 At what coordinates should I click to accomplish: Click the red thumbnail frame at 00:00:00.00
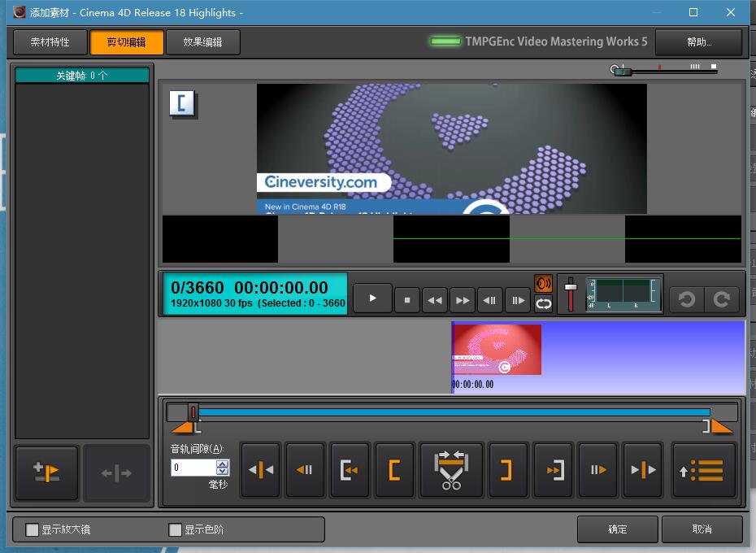[497, 350]
